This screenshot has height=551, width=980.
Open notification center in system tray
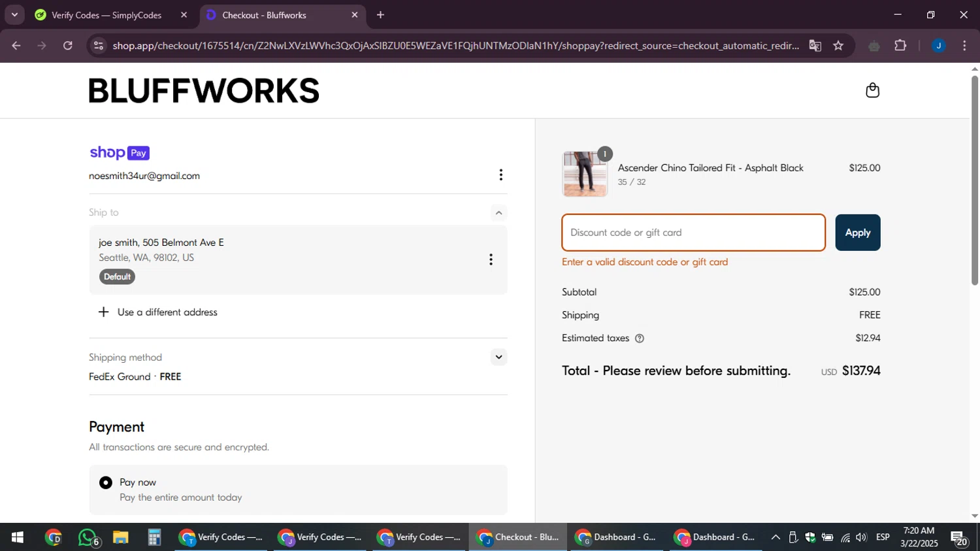(960, 538)
